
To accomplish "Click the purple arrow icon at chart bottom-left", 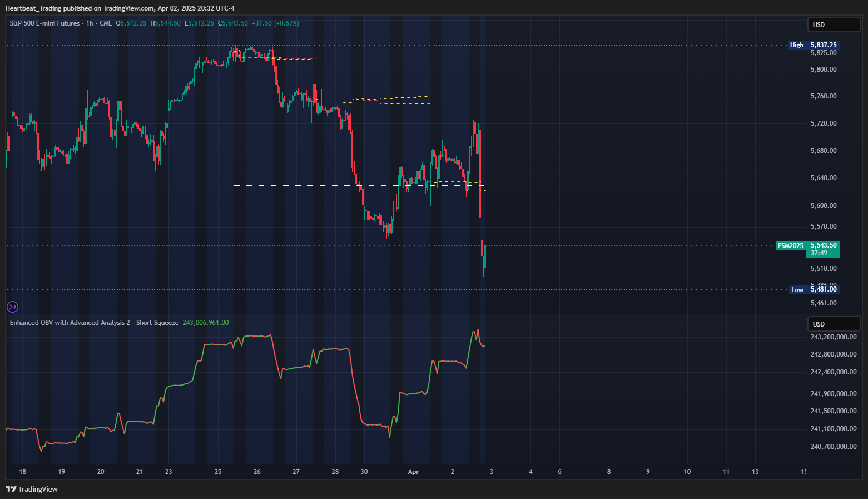I will [x=12, y=307].
